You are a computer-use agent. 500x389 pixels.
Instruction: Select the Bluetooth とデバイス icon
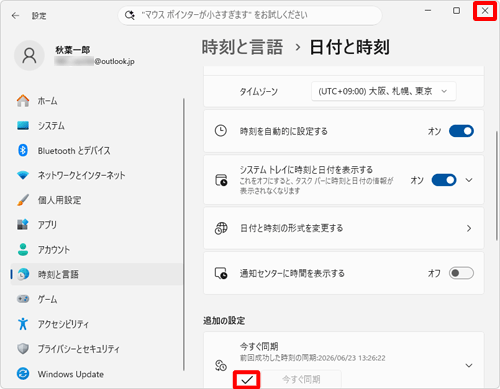point(23,150)
